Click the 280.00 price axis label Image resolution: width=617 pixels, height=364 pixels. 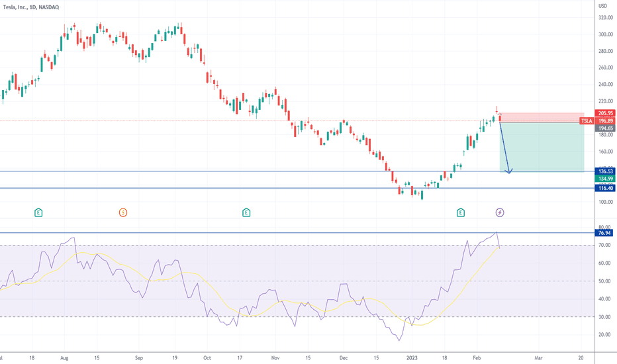(x=606, y=51)
